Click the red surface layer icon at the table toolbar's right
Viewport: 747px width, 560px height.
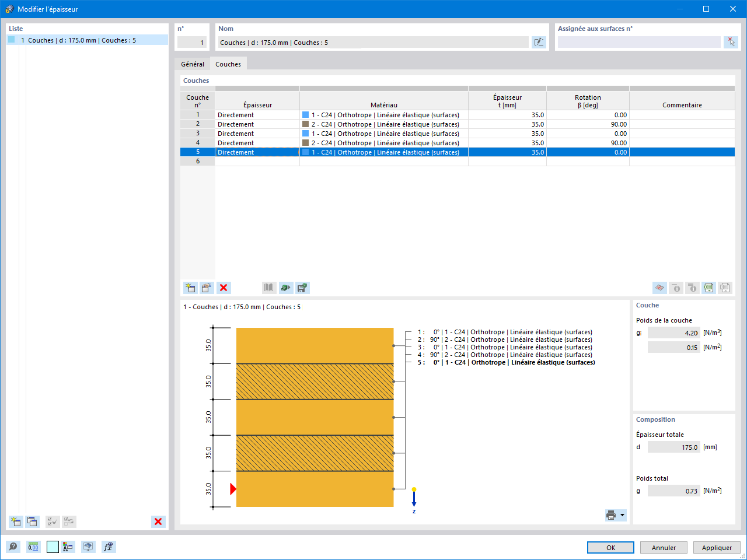(x=659, y=288)
